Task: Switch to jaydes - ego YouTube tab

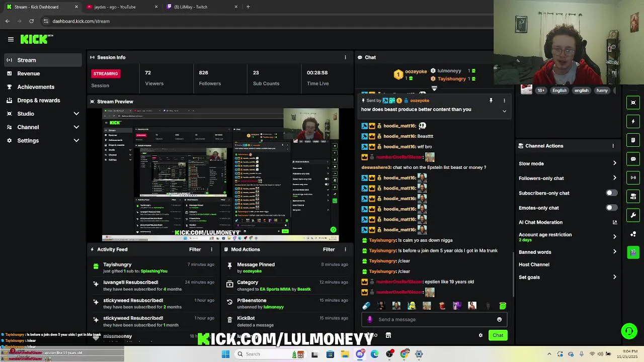Action: (122, 7)
